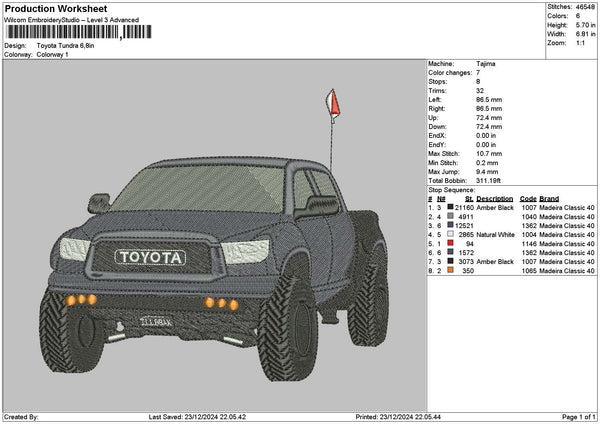Select the stitch count '21160'

coord(464,208)
